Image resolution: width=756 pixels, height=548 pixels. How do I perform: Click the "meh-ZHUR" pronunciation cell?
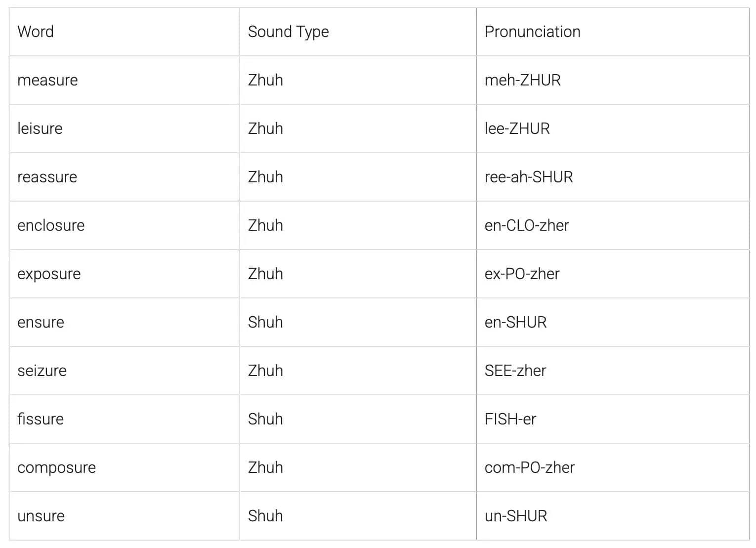[522, 80]
